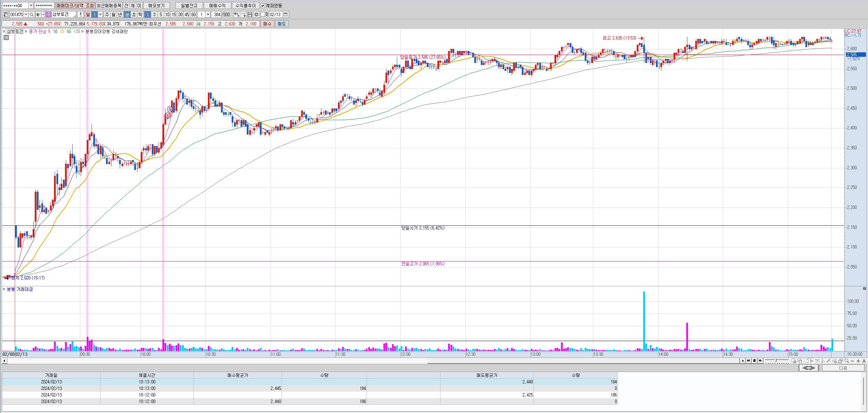Viewport: 868px width, 413px height.
Task: Adjust the chart zoom slider handle
Action: point(776,360)
